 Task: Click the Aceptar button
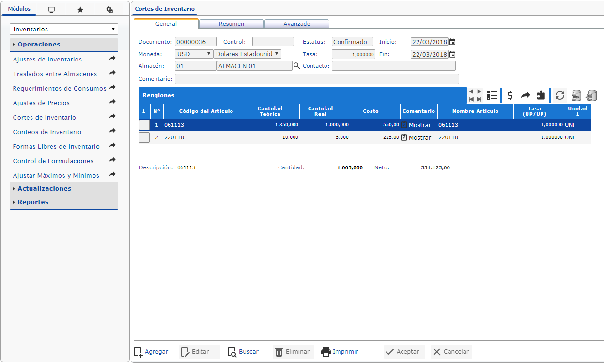404,352
